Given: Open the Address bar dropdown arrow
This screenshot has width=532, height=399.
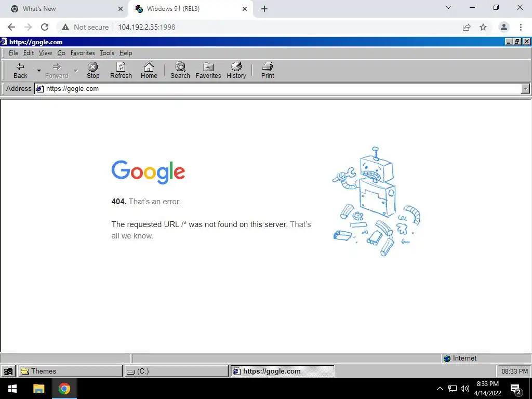Looking at the screenshot, I should [x=525, y=89].
